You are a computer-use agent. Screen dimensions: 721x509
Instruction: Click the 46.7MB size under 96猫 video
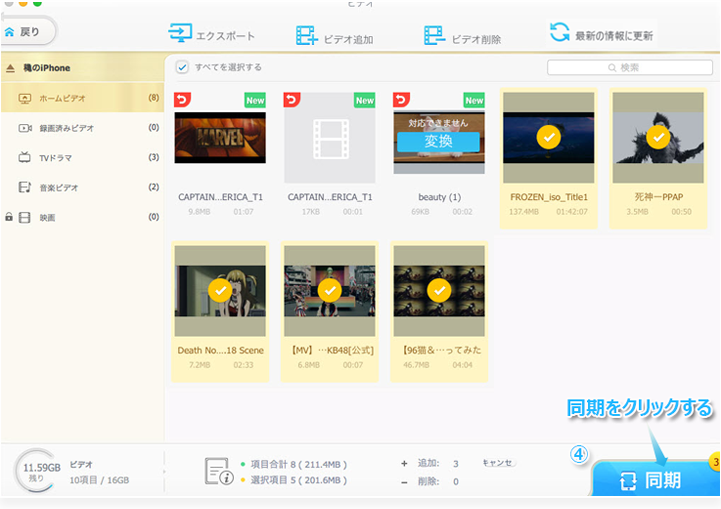(416, 365)
